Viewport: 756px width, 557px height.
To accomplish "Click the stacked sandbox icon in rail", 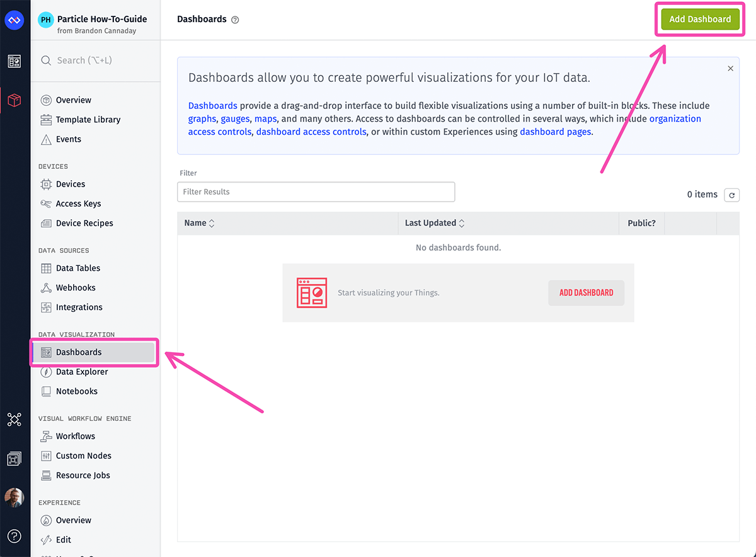I will point(14,459).
